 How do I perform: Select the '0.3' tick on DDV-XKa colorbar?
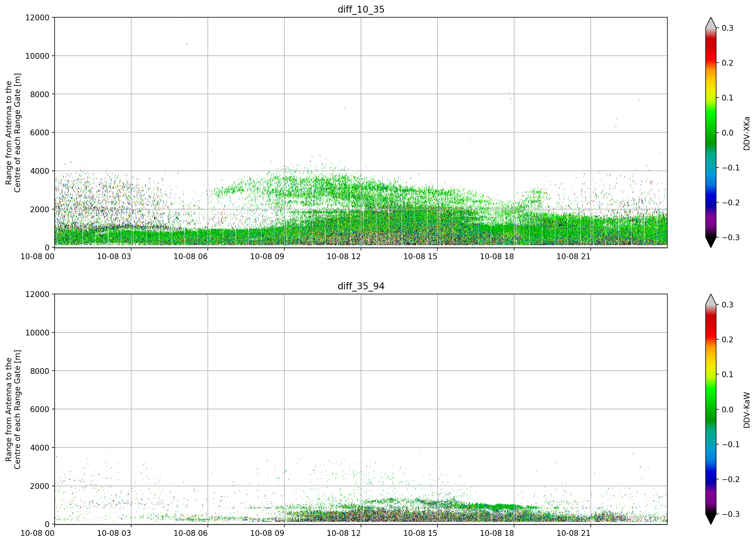coord(728,28)
